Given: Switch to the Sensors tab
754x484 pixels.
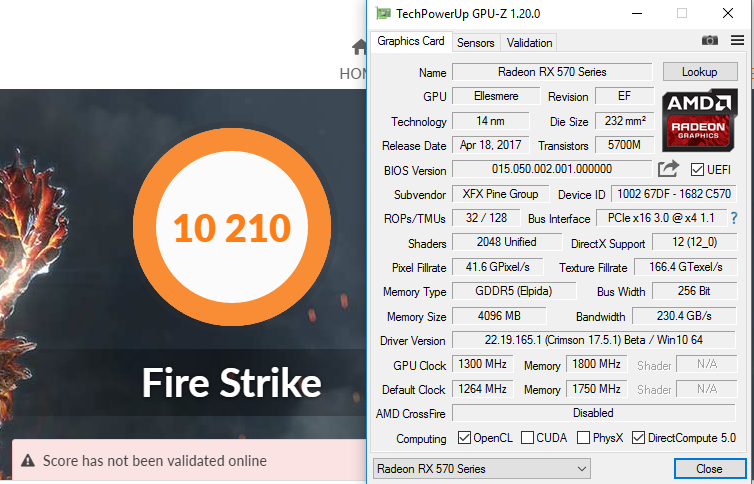Looking at the screenshot, I should coord(476,43).
